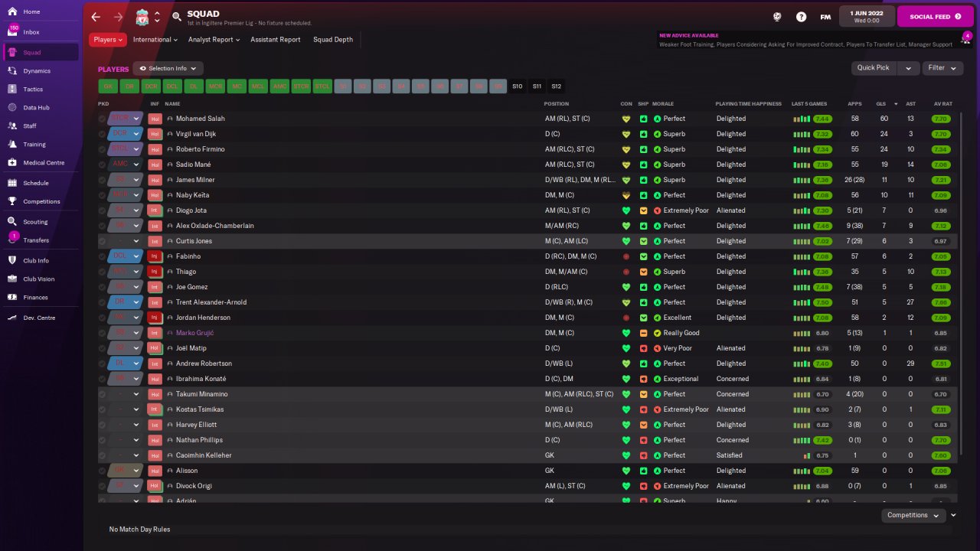The image size is (980, 551).
Task: Open the Players tab menu
Action: (x=108, y=40)
